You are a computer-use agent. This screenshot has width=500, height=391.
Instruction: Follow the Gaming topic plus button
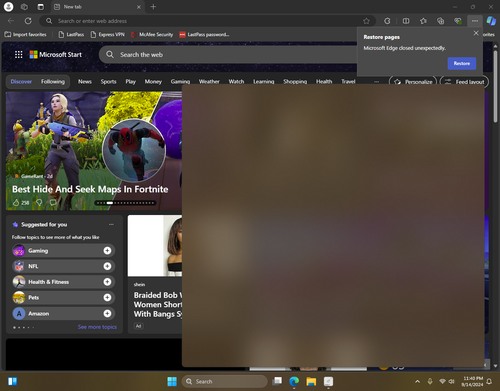pos(107,251)
